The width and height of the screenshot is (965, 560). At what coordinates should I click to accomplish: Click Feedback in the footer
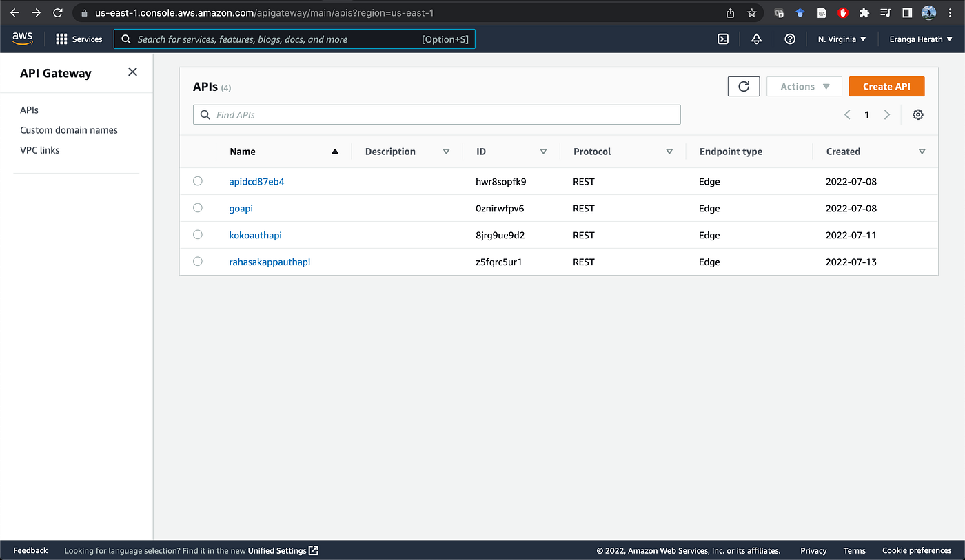click(x=30, y=550)
